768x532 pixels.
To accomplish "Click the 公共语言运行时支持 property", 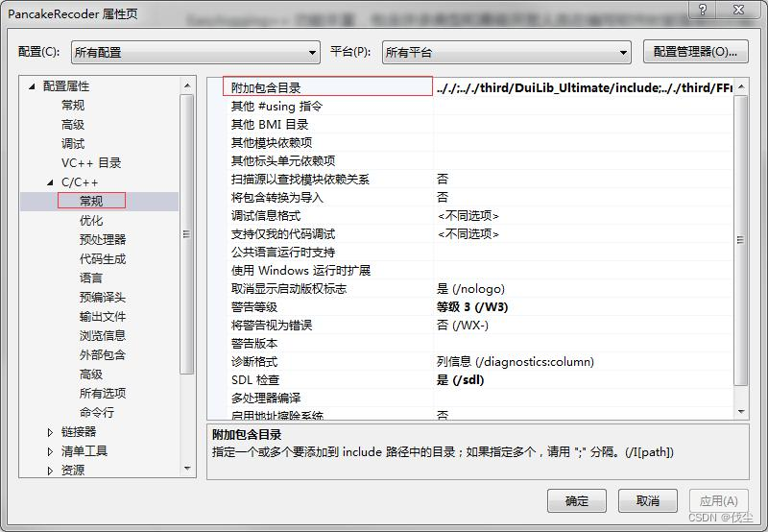I will coord(283,253).
